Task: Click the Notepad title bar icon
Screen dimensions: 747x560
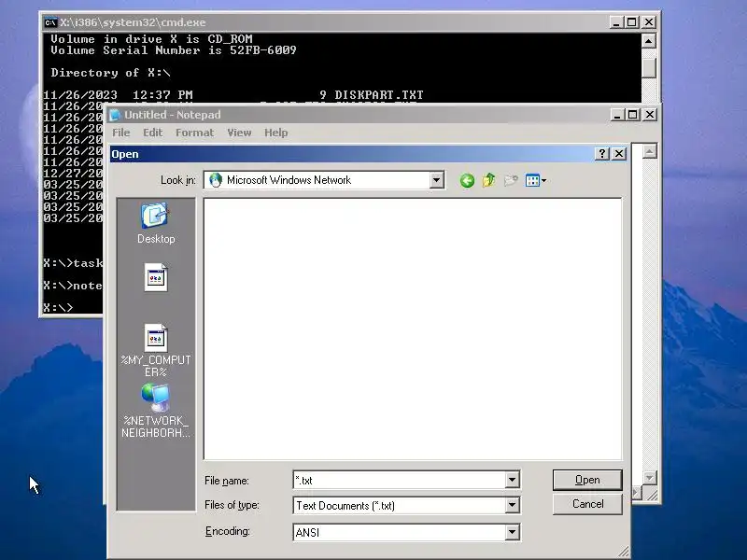Action: [x=115, y=115]
